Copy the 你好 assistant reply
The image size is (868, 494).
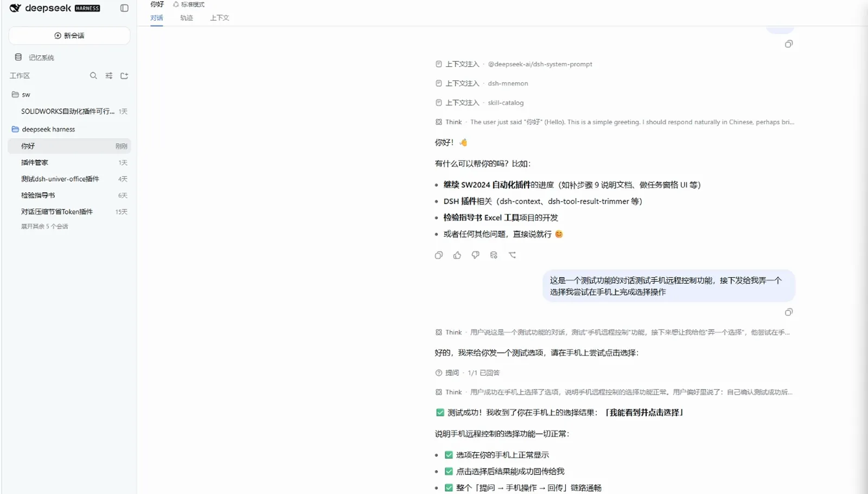tap(439, 255)
